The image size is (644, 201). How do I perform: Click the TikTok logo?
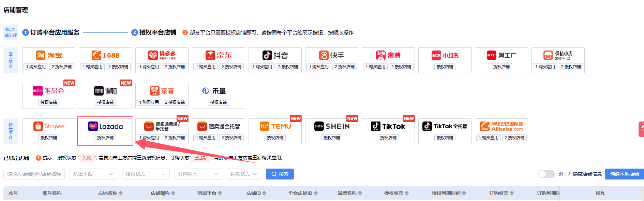tap(388, 126)
